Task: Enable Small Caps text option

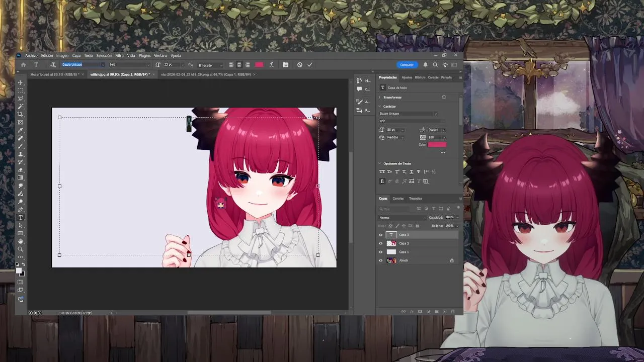Action: (x=389, y=171)
